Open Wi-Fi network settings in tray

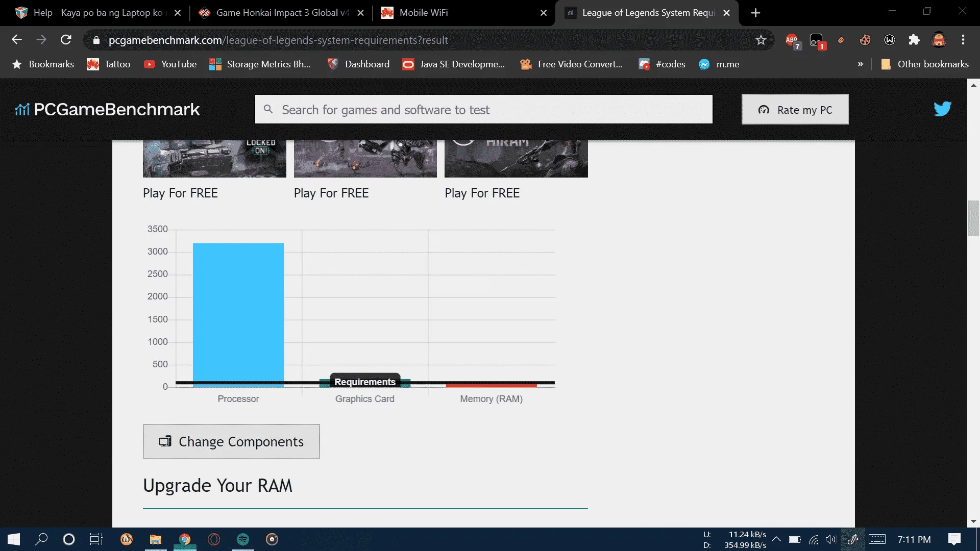tap(814, 539)
